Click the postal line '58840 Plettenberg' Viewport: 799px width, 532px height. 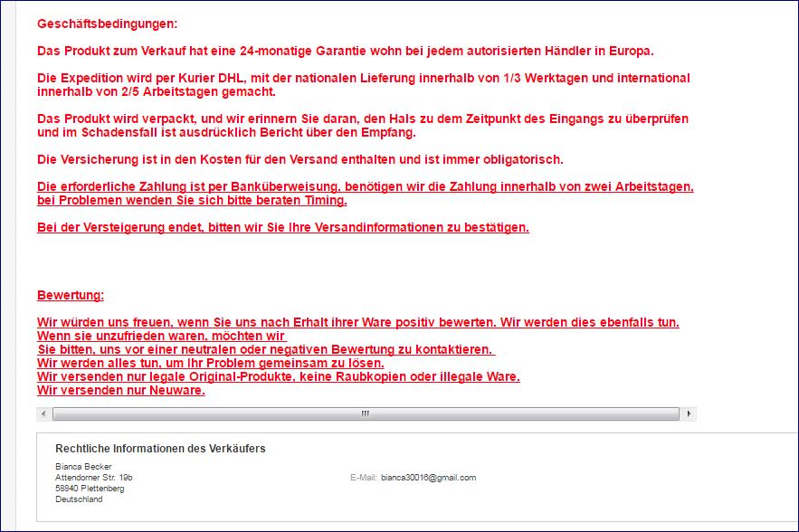(x=90, y=489)
